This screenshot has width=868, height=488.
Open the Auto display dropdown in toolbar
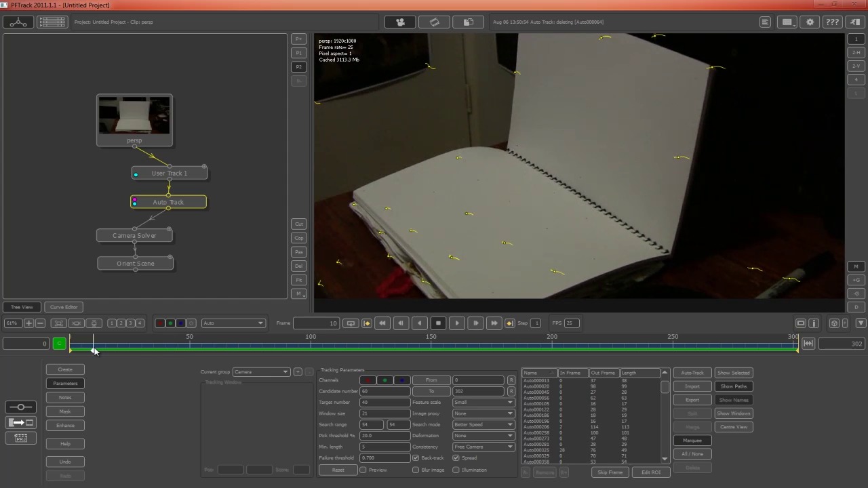(x=233, y=323)
